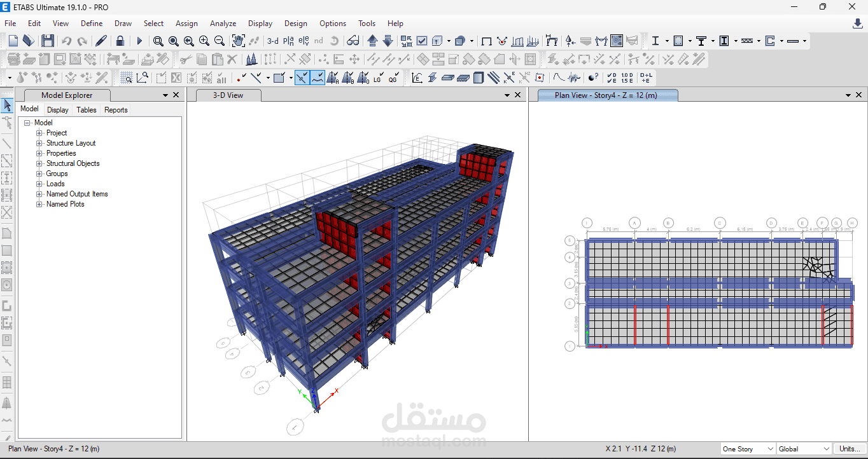Click the response spectrum curve icon
The width and height of the screenshot is (868, 459).
coord(559,78)
